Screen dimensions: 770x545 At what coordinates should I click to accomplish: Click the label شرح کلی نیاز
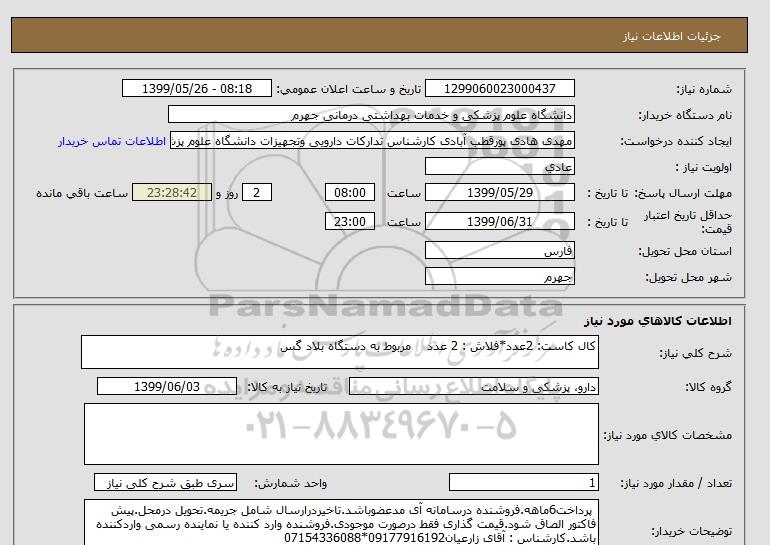(695, 353)
